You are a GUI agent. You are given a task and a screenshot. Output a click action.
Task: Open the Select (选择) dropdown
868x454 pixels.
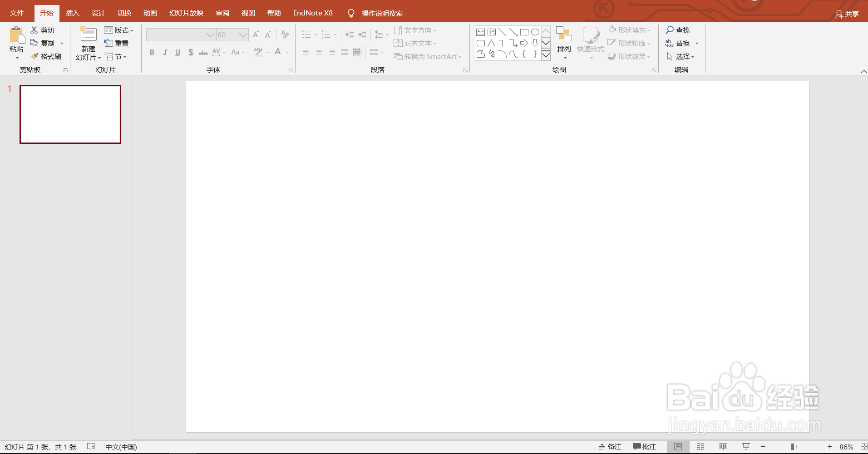pyautogui.click(x=680, y=56)
